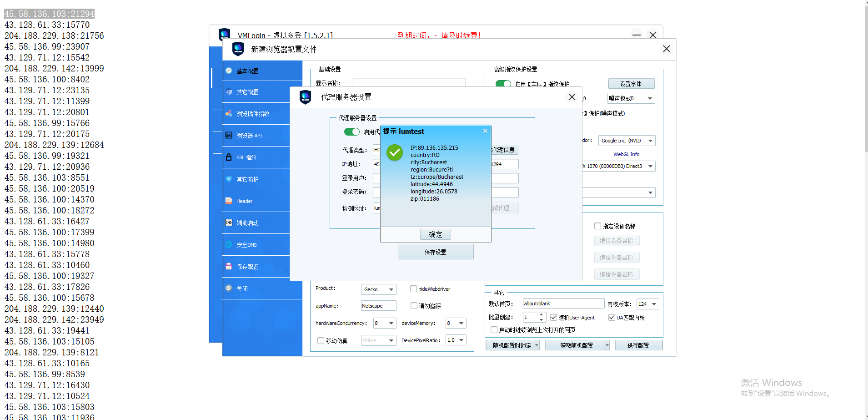The height and width of the screenshot is (420, 868).
Task: Click the 浏览插件指纹 plugin icon
Action: [229, 113]
